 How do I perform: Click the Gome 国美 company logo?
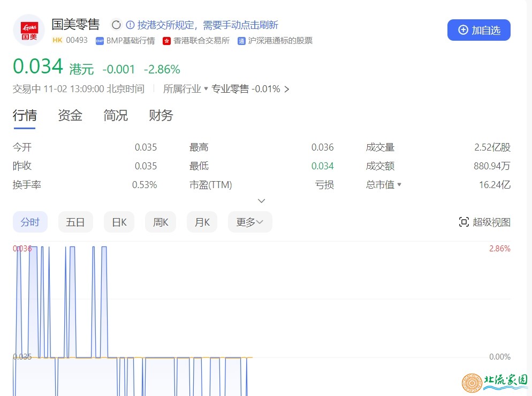click(29, 30)
